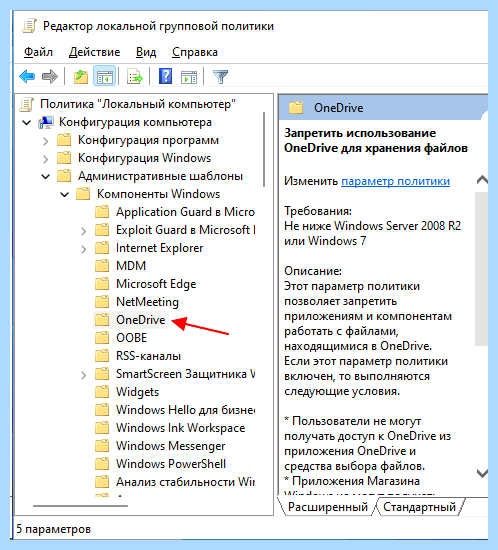Click the Filter funnel toolbar icon
This screenshot has height=550, width=498.
[221, 76]
